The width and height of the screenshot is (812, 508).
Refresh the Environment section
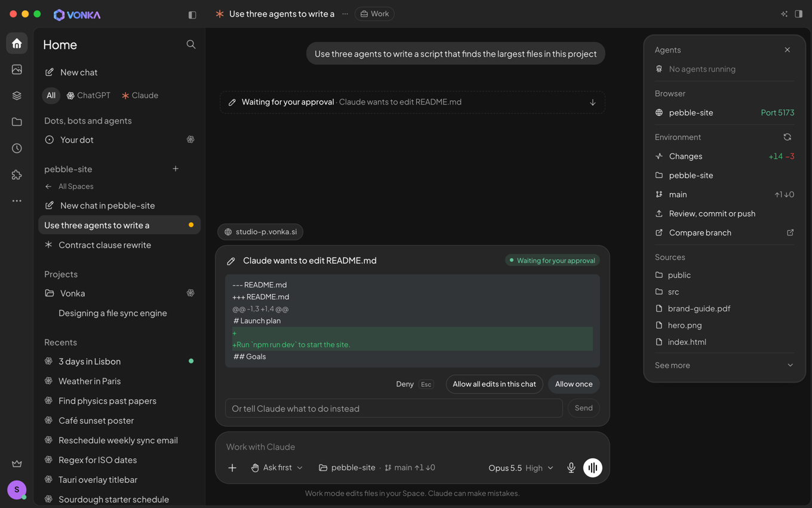click(x=788, y=137)
